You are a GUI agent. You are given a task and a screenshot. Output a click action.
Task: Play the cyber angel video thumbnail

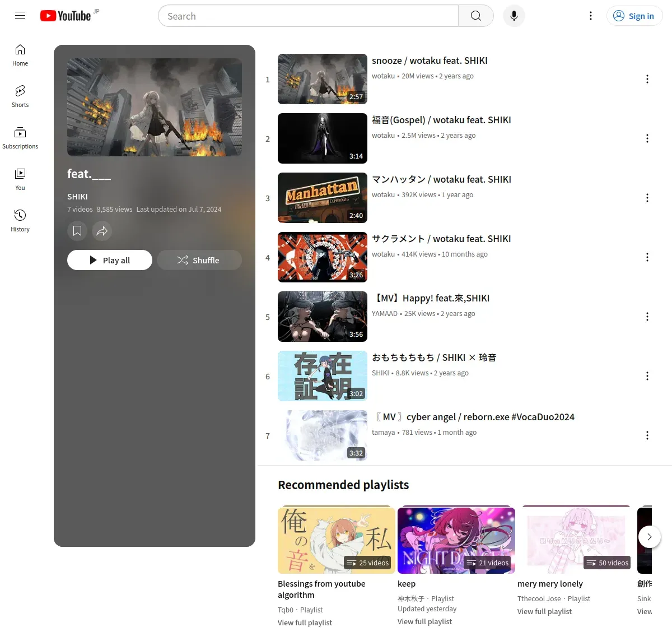click(x=323, y=435)
